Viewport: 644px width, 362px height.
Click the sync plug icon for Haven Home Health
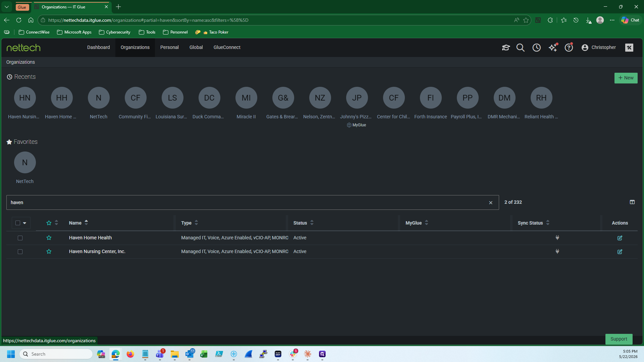pos(557,238)
